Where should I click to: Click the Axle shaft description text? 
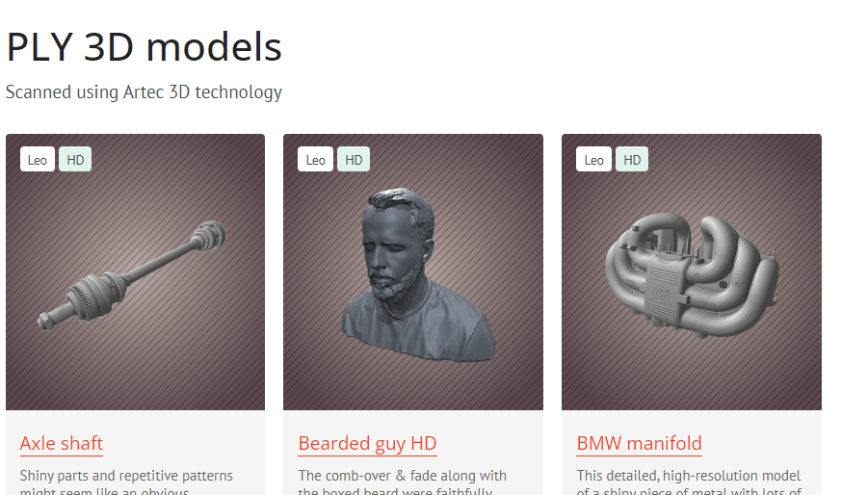[x=127, y=482]
